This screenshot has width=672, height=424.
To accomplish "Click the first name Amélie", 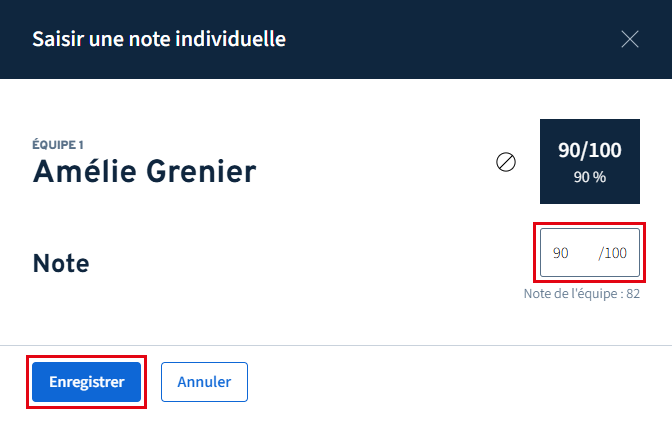I will tap(82, 172).
